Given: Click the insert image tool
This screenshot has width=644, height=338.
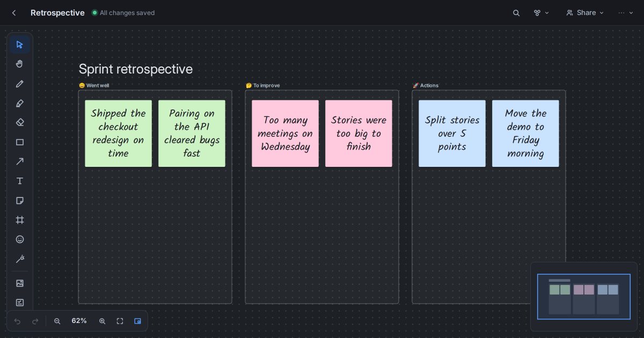Looking at the screenshot, I should [x=20, y=283].
